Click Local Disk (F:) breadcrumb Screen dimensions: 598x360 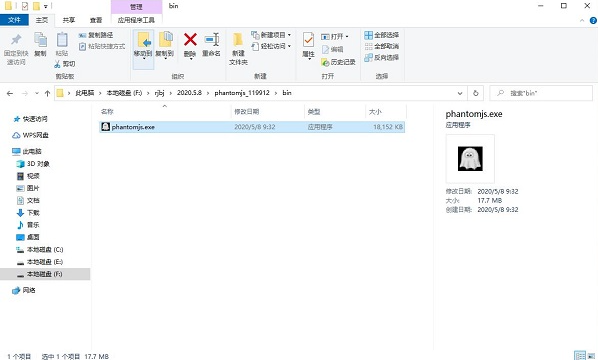(x=124, y=93)
